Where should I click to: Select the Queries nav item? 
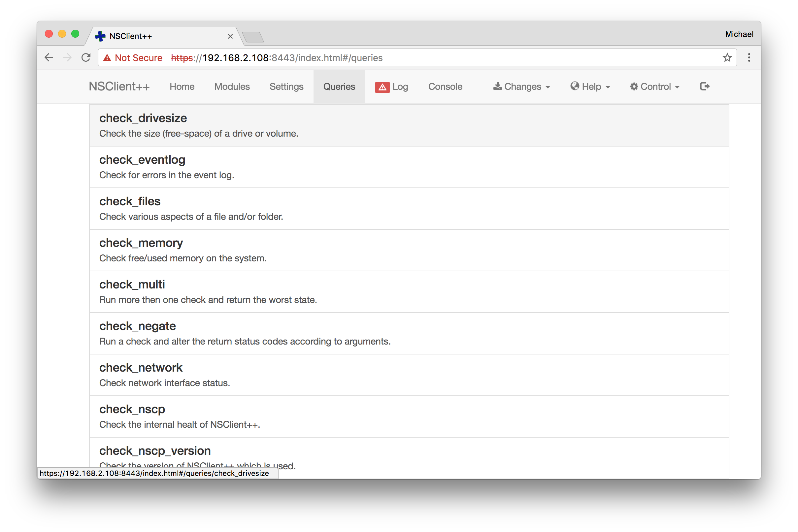[339, 87]
